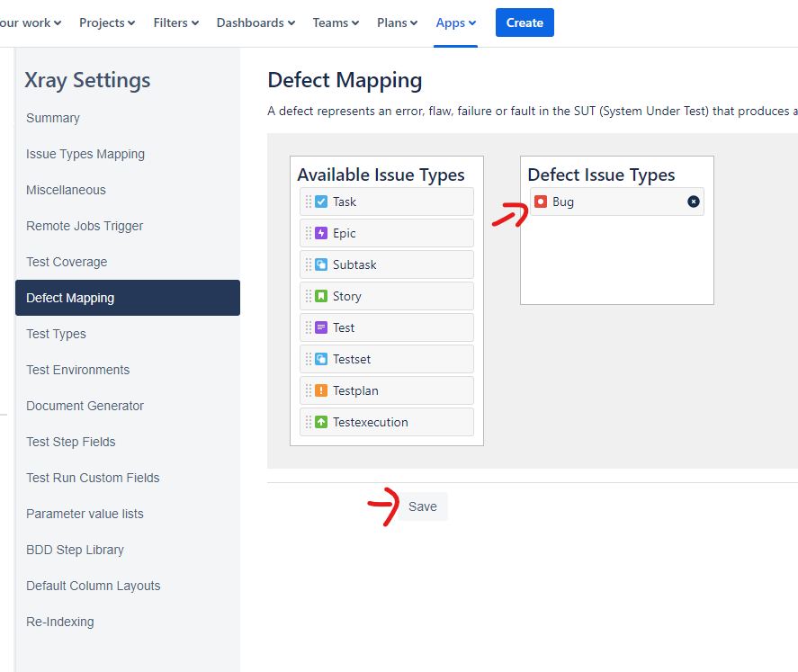Open the Apps dropdown menu
798x672 pixels.
point(456,22)
